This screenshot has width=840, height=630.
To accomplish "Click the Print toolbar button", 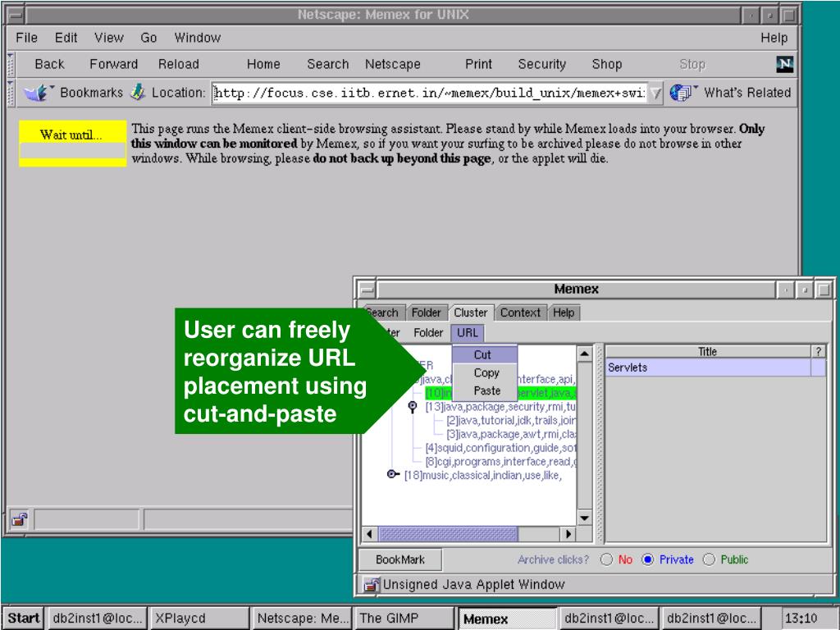I will (478, 64).
